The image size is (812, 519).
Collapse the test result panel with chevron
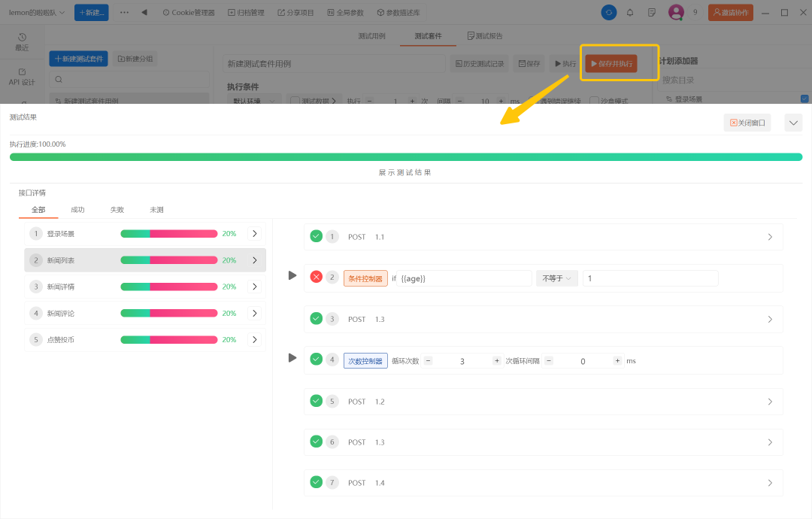click(793, 123)
